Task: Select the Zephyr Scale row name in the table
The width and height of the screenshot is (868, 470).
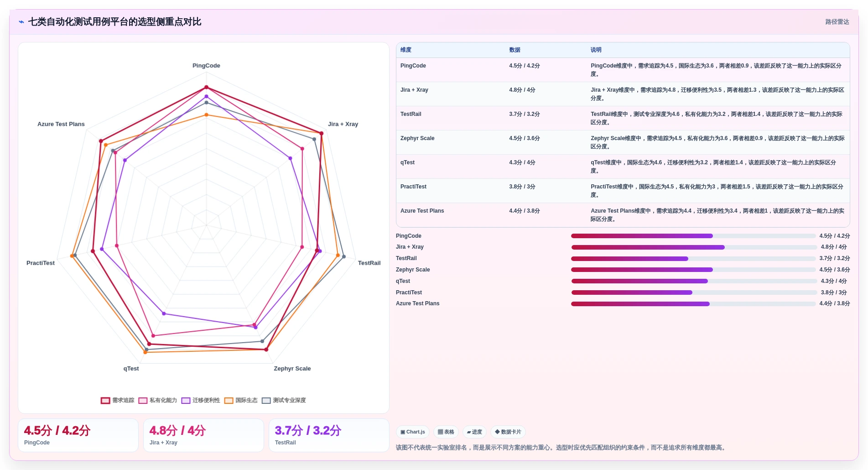Action: coord(417,138)
